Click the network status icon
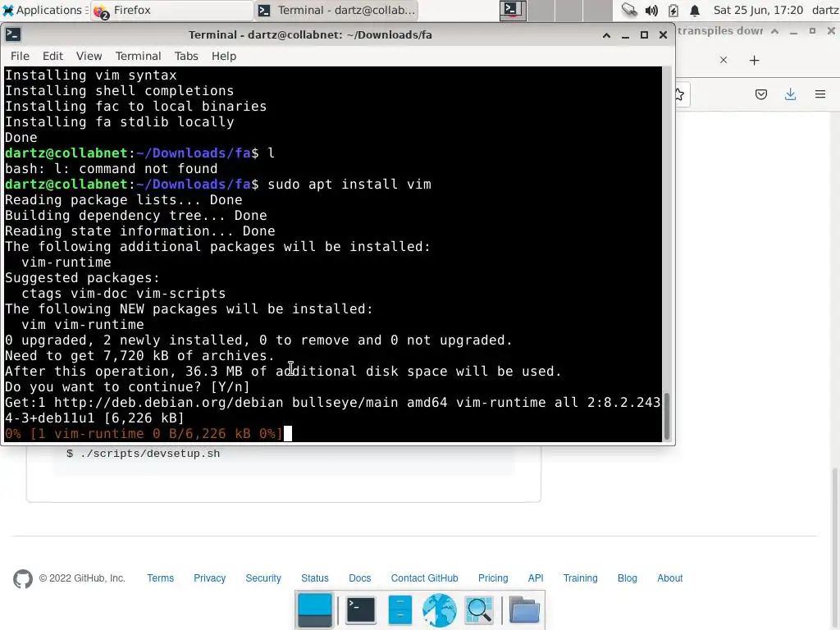Image resolution: width=840 pixels, height=630 pixels. [x=629, y=10]
